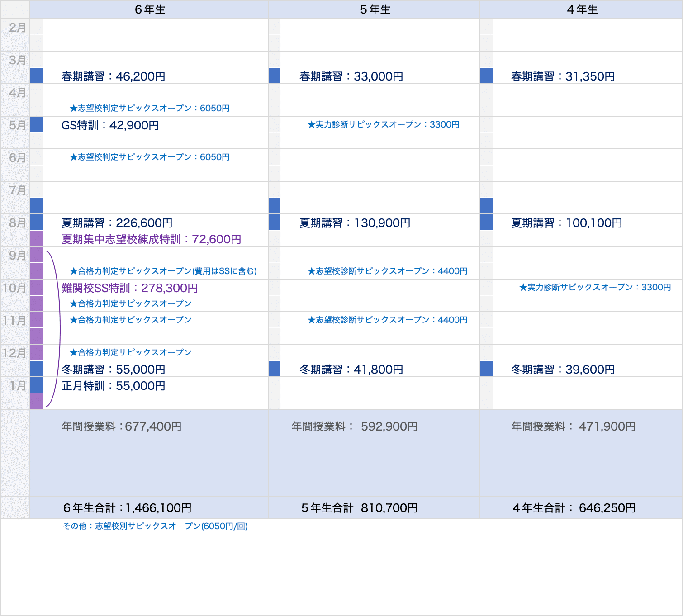Click the blue marker beside 6年生 春期講習
Viewport: 683px width, 616px height.
pos(36,76)
